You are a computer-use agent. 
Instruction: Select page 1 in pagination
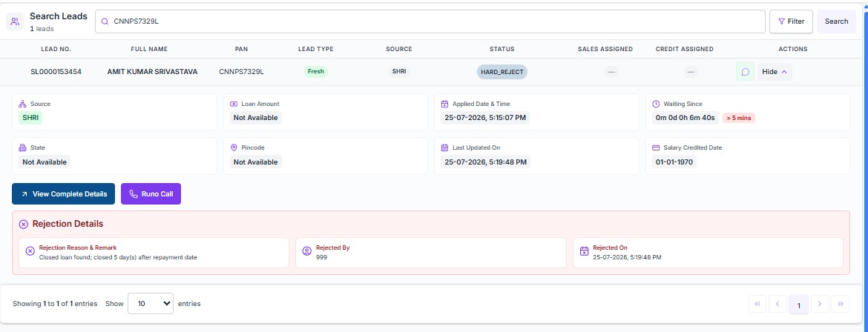pos(799,304)
